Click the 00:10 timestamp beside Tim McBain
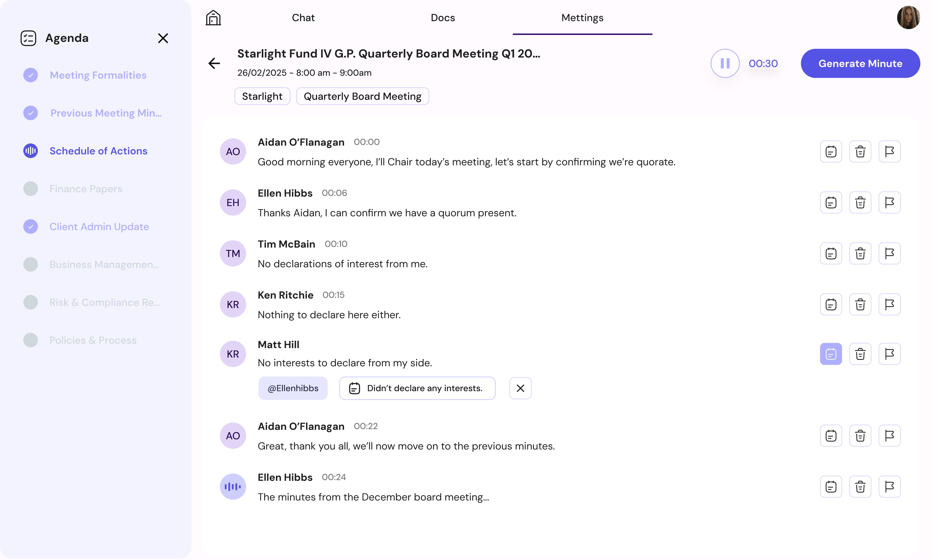The width and height of the screenshot is (932, 560). coord(336,244)
